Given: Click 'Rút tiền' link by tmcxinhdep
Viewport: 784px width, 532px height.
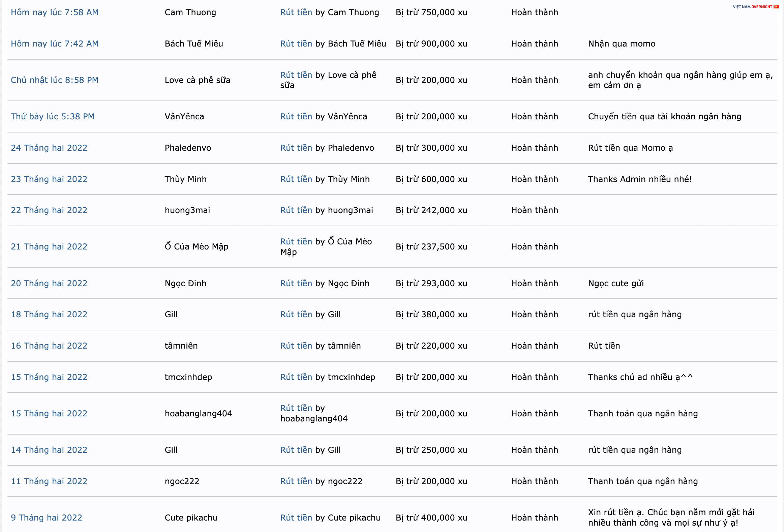Looking at the screenshot, I should pyautogui.click(x=296, y=377).
